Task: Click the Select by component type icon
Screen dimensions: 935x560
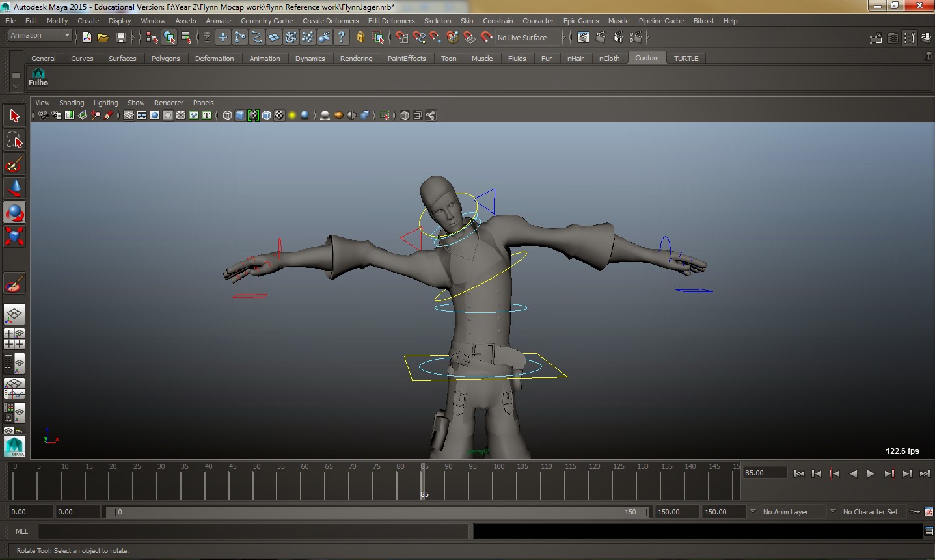Action: click(186, 38)
